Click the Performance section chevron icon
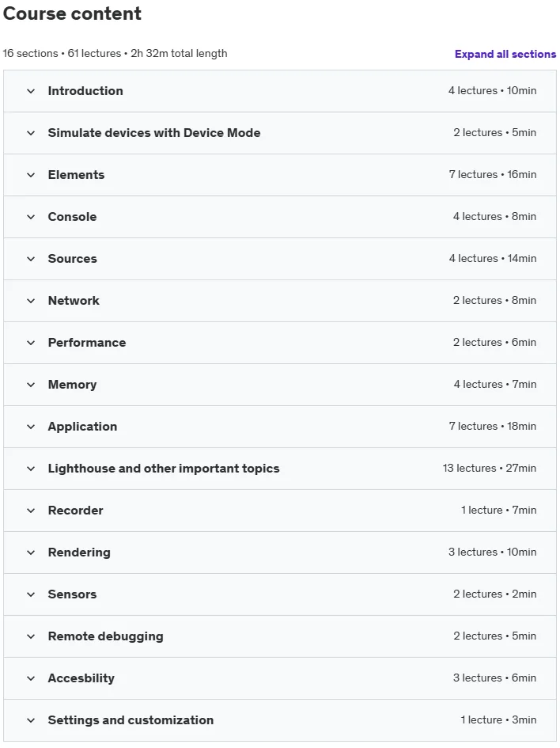 tap(31, 343)
